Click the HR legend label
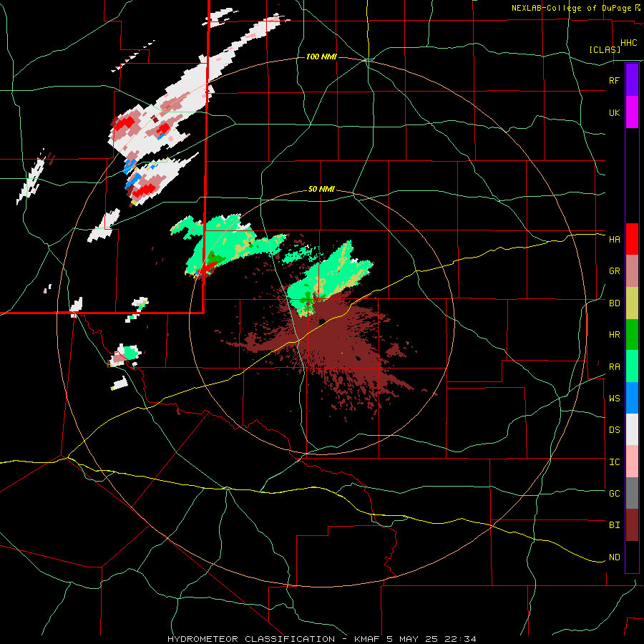This screenshot has height=644, width=644. click(614, 335)
